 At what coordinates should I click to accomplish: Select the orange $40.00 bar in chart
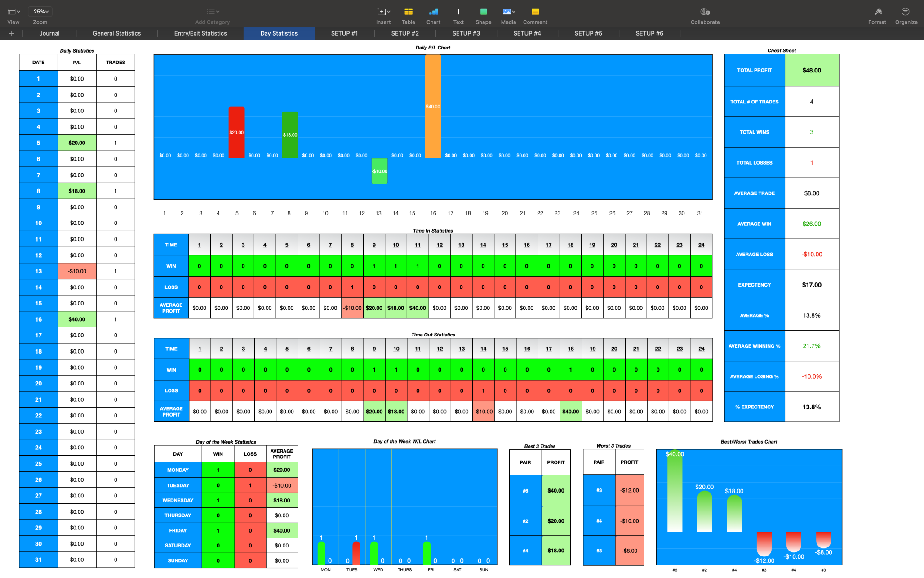433,107
